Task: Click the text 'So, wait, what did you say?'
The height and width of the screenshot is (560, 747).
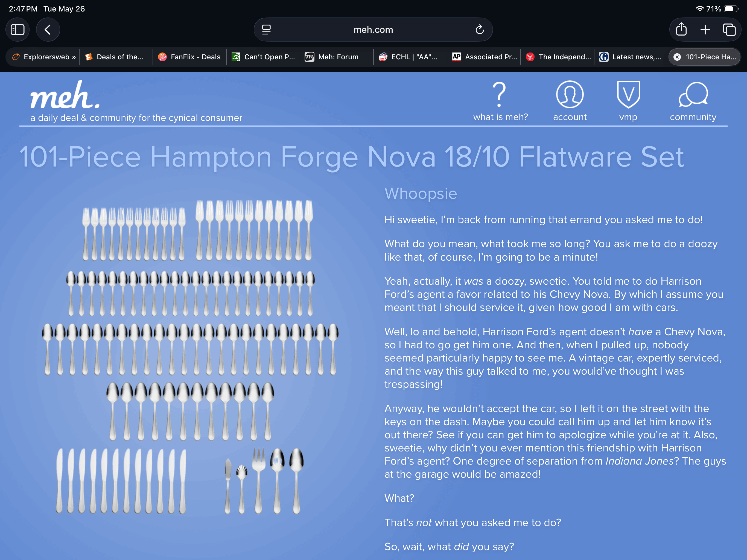Action: tap(449, 547)
